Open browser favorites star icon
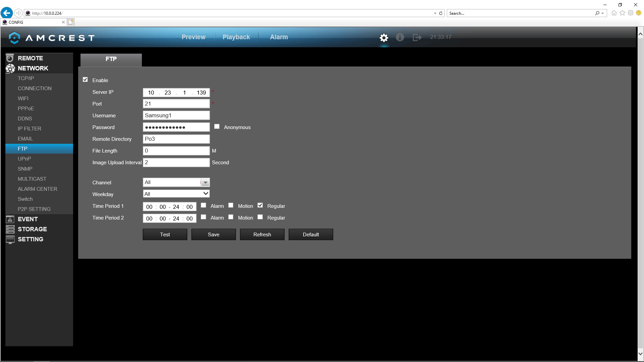644x362 pixels. coord(623,13)
